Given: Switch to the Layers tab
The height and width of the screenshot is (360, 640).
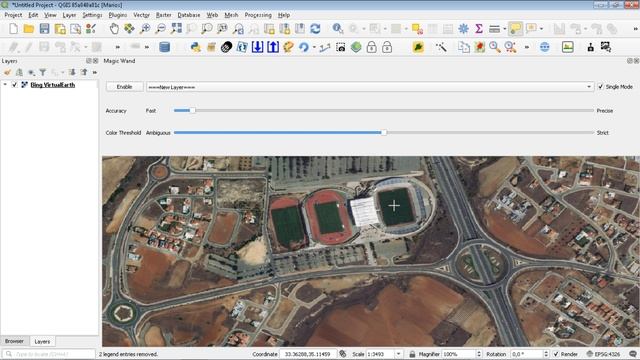Looking at the screenshot, I should [x=42, y=341].
